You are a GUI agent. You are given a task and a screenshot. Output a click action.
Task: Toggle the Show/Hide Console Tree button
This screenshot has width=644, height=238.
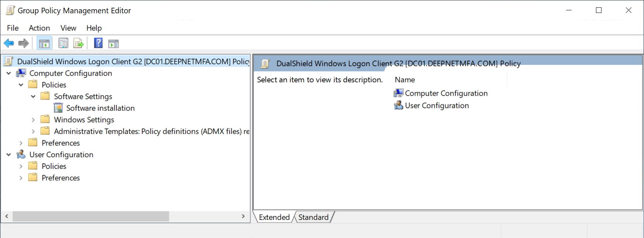coord(44,44)
